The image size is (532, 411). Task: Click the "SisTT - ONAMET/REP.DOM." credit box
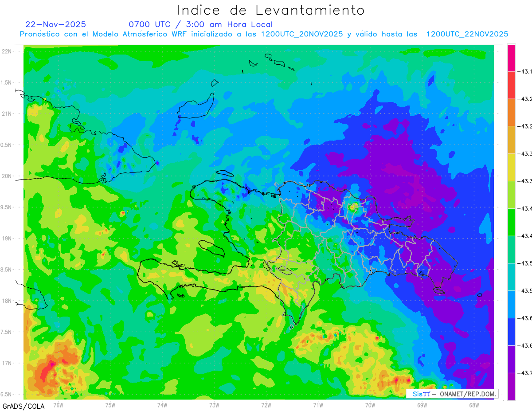pos(452,394)
